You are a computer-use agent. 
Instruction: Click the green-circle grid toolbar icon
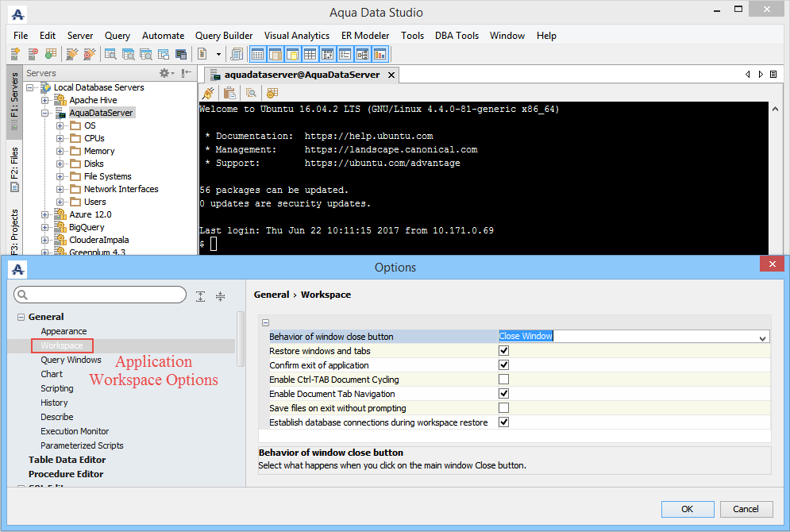[x=50, y=53]
